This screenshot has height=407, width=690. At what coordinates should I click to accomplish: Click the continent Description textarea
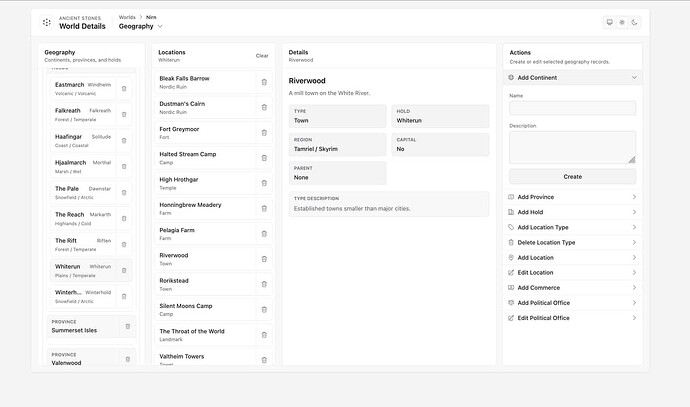coord(573,147)
